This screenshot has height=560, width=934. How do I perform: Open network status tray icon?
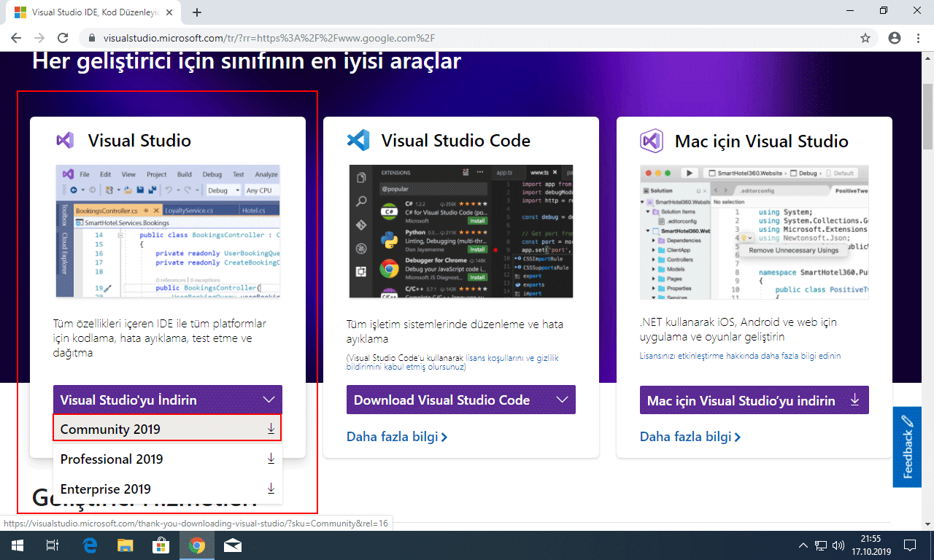point(821,545)
